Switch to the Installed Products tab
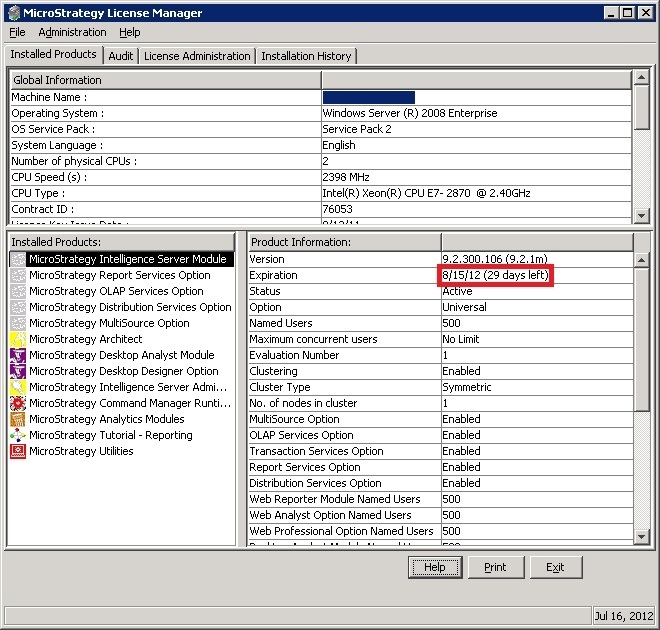This screenshot has width=660, height=630. pos(53,54)
